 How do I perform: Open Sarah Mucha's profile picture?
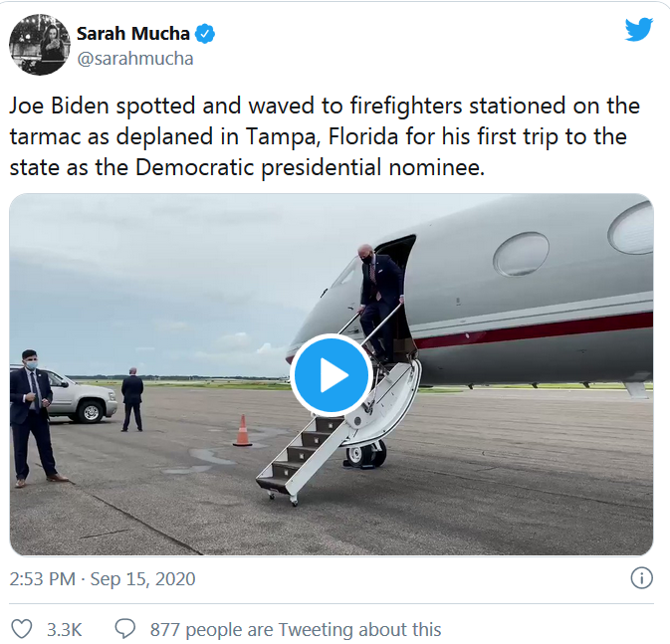tap(38, 45)
